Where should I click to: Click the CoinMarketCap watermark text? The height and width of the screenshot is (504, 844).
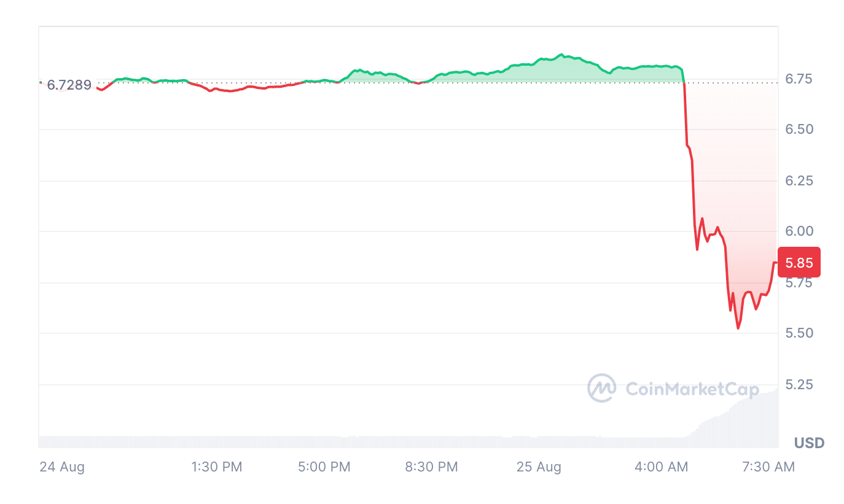(x=692, y=389)
